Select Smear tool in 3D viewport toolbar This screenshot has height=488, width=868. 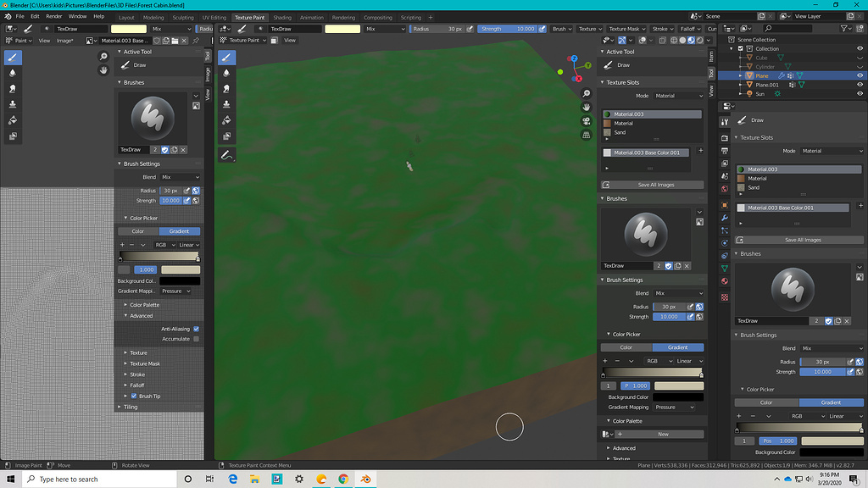point(226,88)
